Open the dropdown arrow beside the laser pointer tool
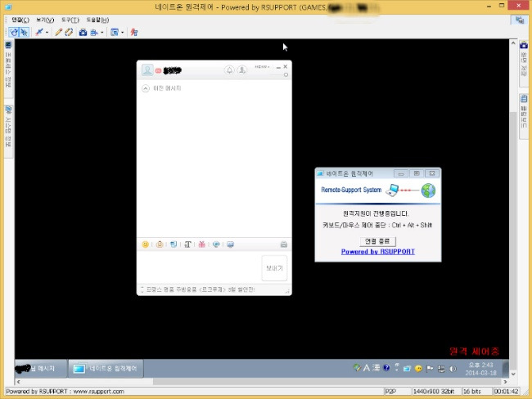532x399 pixels. click(x=47, y=33)
